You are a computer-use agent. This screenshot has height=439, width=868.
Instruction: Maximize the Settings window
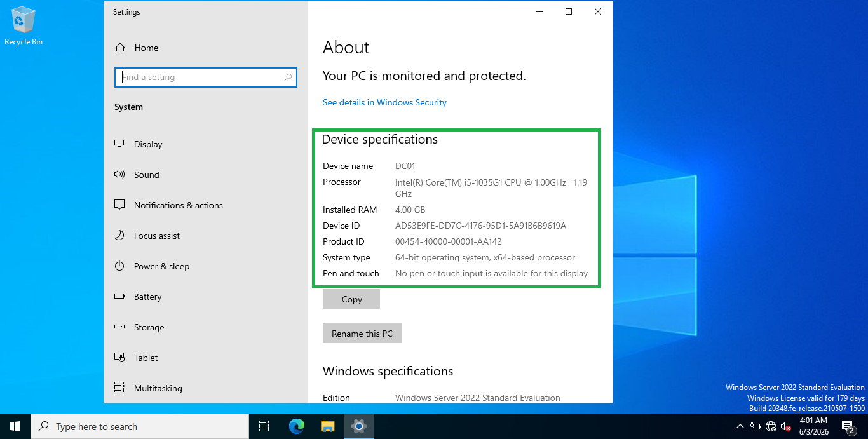(569, 11)
